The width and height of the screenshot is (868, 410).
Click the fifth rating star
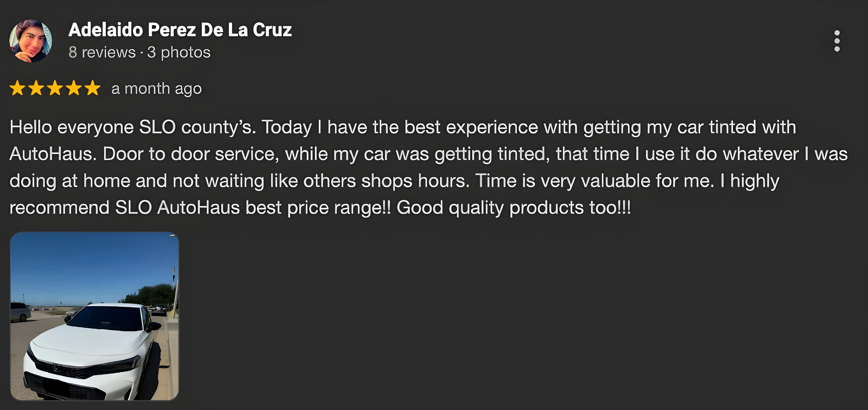(93, 89)
